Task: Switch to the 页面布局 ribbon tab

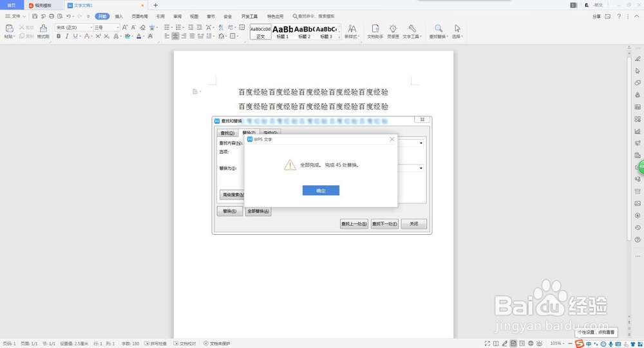Action: (x=140, y=17)
